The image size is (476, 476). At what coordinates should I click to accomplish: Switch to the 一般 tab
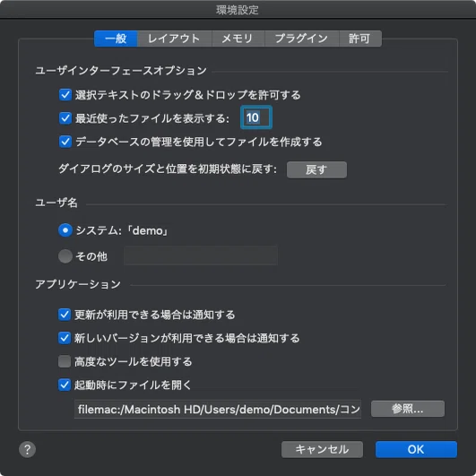[116, 39]
